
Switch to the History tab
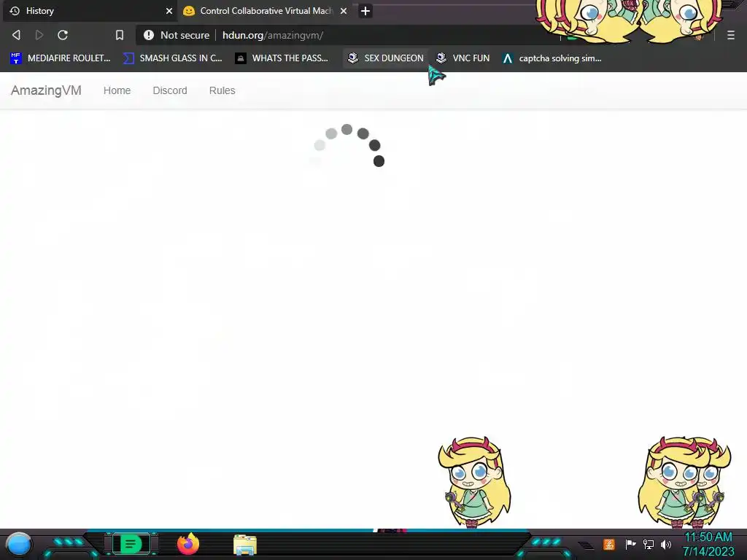pyautogui.click(x=90, y=11)
